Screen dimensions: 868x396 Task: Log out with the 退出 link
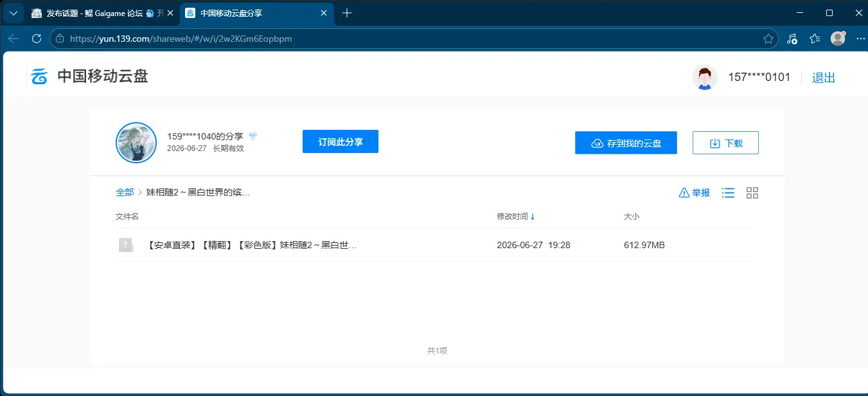click(824, 78)
